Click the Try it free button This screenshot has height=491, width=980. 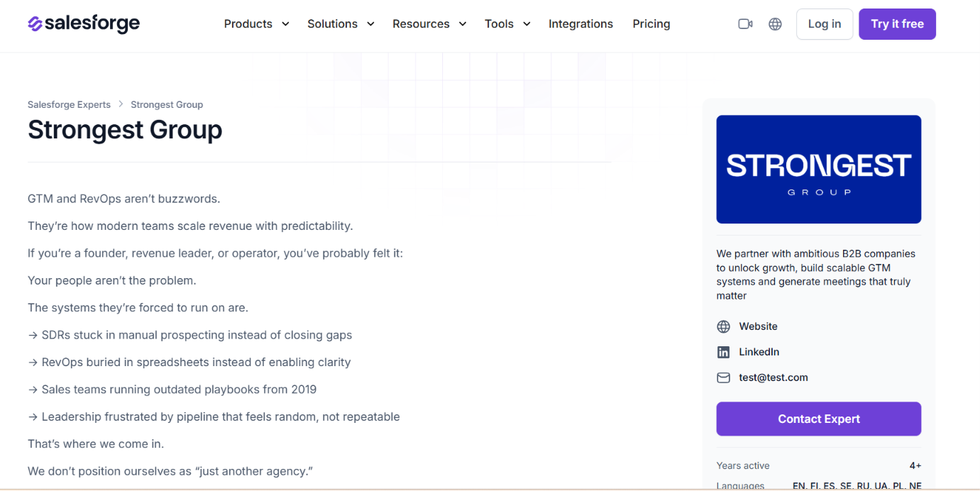[x=897, y=24]
